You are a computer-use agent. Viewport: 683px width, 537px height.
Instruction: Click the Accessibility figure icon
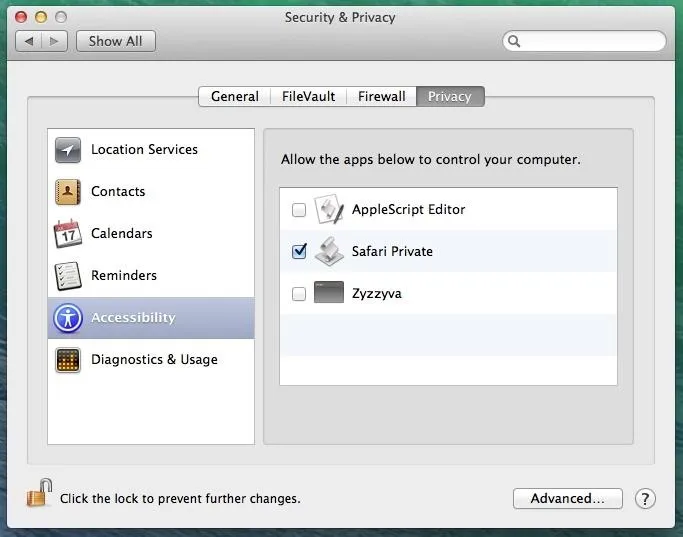click(x=68, y=318)
